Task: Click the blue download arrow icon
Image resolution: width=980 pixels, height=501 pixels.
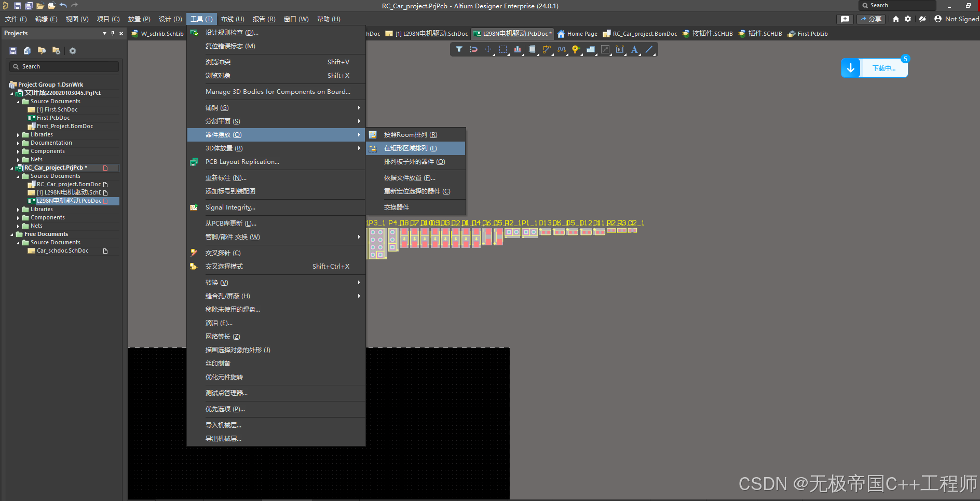Action: 851,68
